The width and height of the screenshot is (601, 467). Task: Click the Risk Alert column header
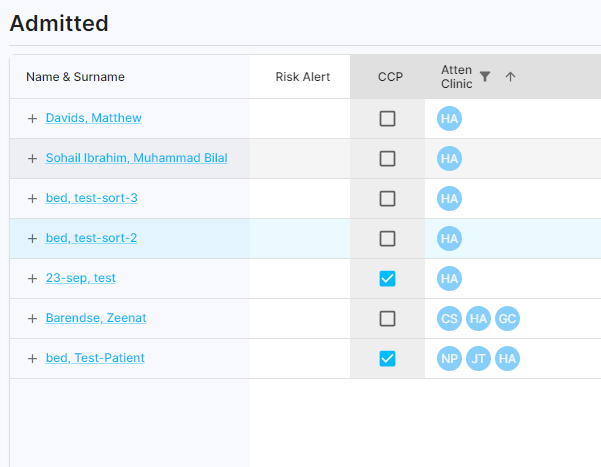click(302, 77)
